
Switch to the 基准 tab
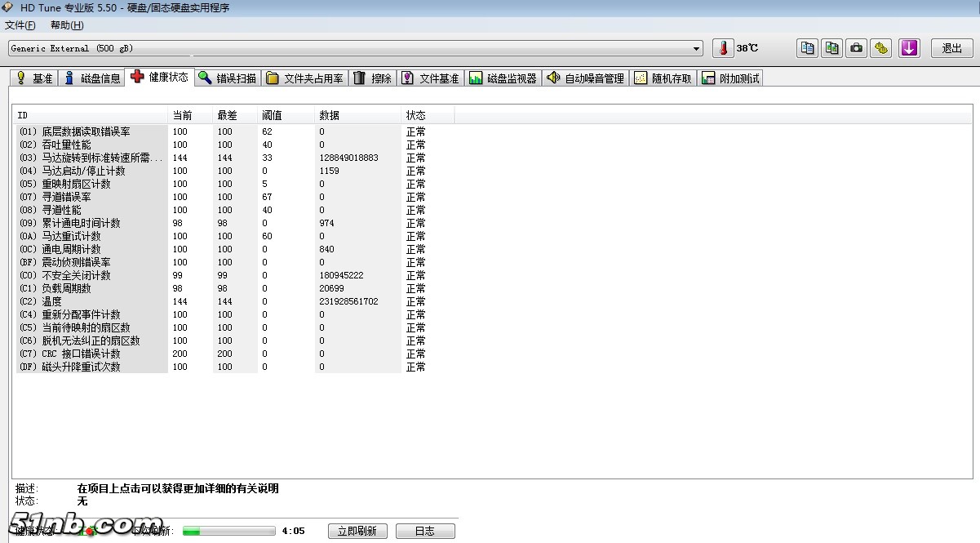tap(34, 78)
